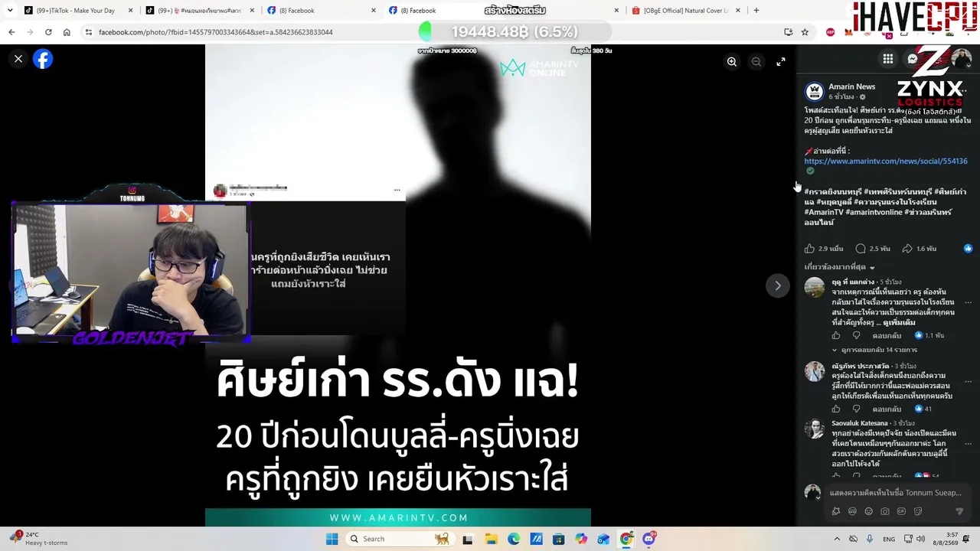
Task: Go to the next photo
Action: [x=778, y=285]
